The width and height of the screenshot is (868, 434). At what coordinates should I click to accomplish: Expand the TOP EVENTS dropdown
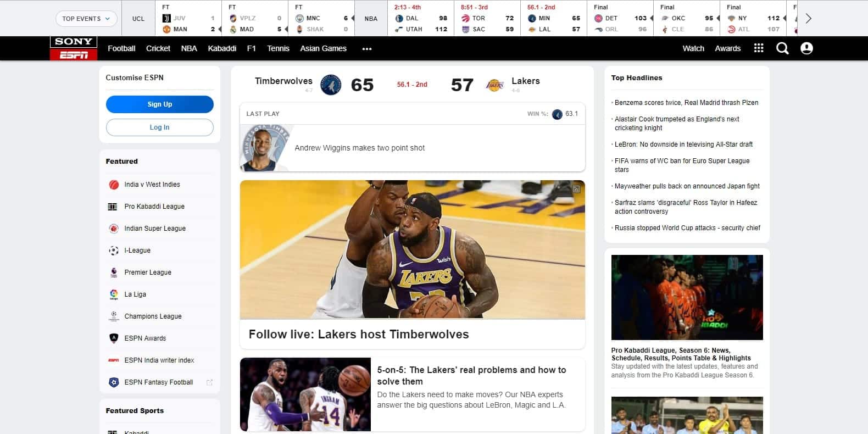tap(86, 19)
